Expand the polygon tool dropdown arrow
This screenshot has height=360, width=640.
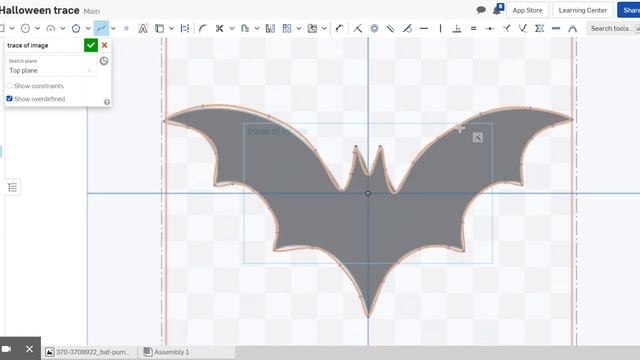pyautogui.click(x=88, y=28)
